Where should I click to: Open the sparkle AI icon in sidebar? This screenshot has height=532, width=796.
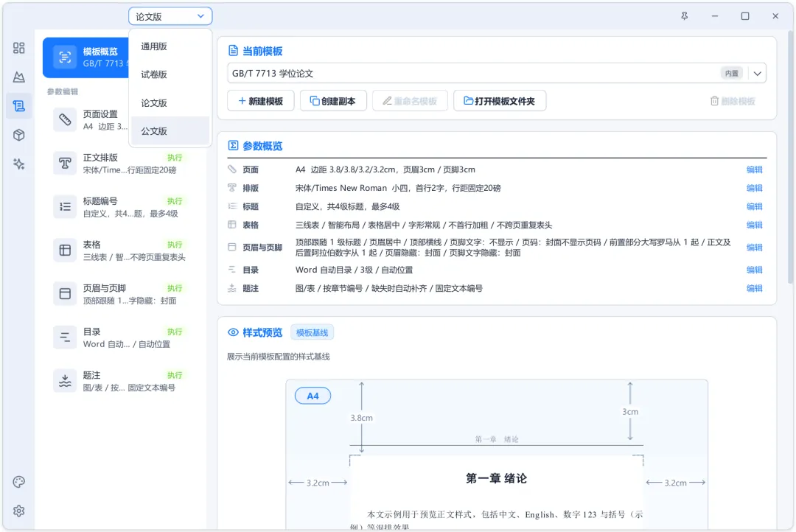[x=18, y=164]
